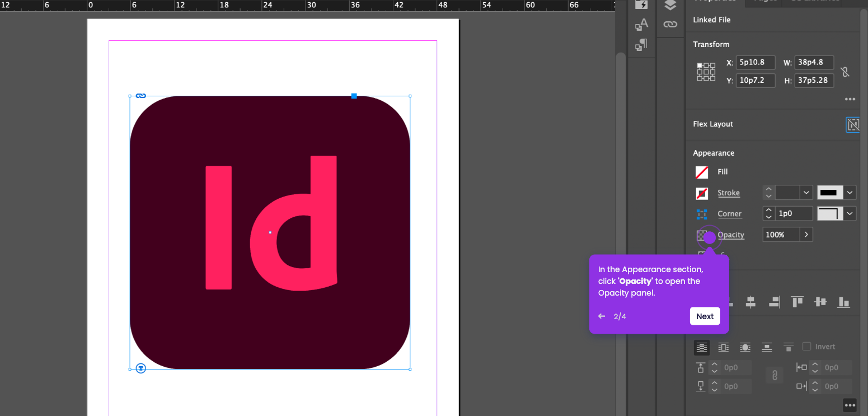Click the Stroke link label
This screenshot has height=416, width=868.
[x=729, y=193]
